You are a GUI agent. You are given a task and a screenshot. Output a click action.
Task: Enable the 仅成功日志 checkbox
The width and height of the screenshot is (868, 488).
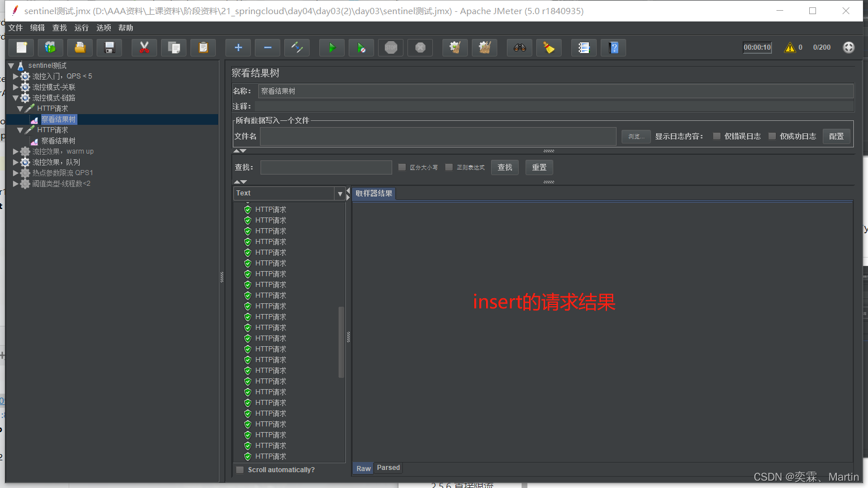tap(772, 136)
